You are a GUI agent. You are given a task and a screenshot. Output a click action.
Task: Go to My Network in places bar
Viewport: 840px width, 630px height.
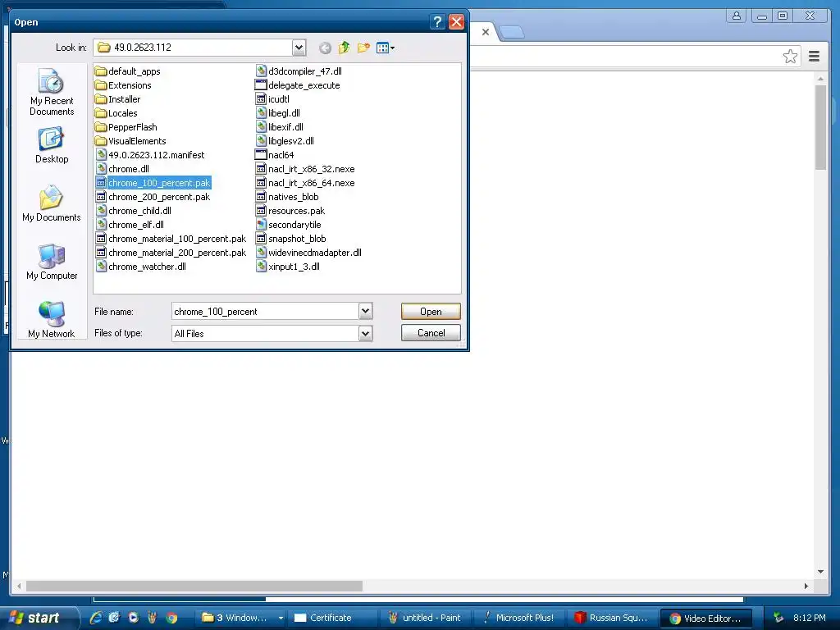click(x=52, y=320)
